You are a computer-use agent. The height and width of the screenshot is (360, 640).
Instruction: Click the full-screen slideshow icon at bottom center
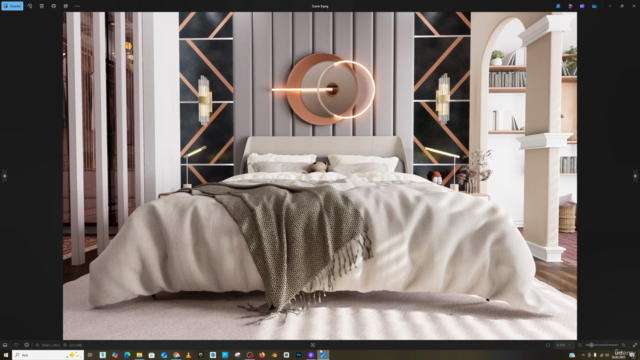[313, 345]
